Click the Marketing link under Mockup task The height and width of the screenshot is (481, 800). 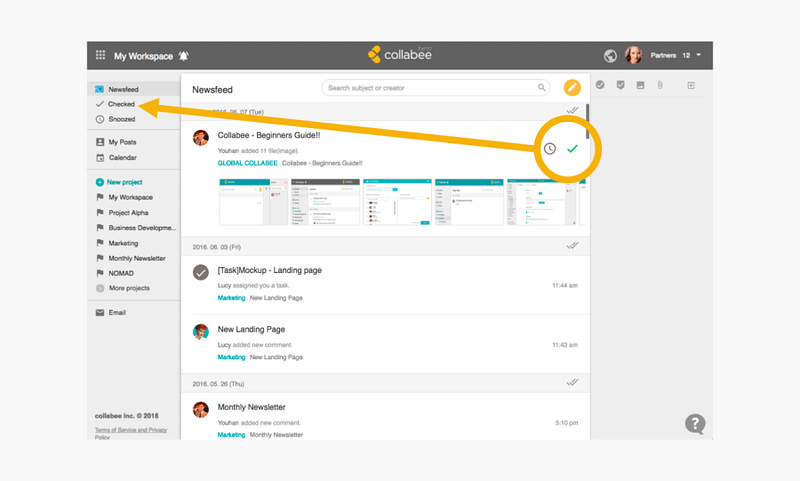[231, 298]
